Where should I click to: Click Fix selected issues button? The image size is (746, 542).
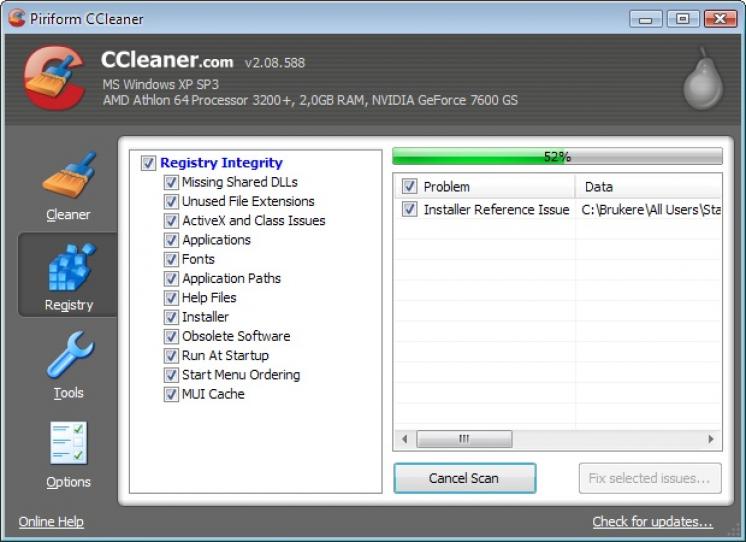650,478
